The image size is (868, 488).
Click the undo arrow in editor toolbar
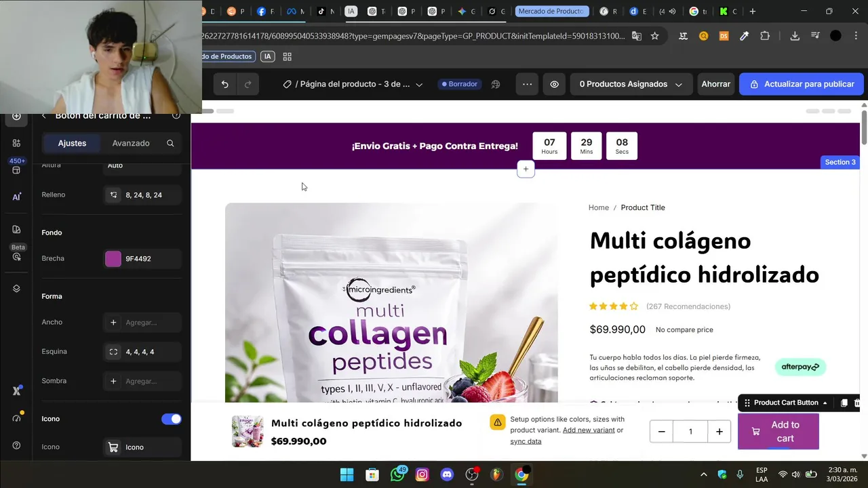pos(224,84)
